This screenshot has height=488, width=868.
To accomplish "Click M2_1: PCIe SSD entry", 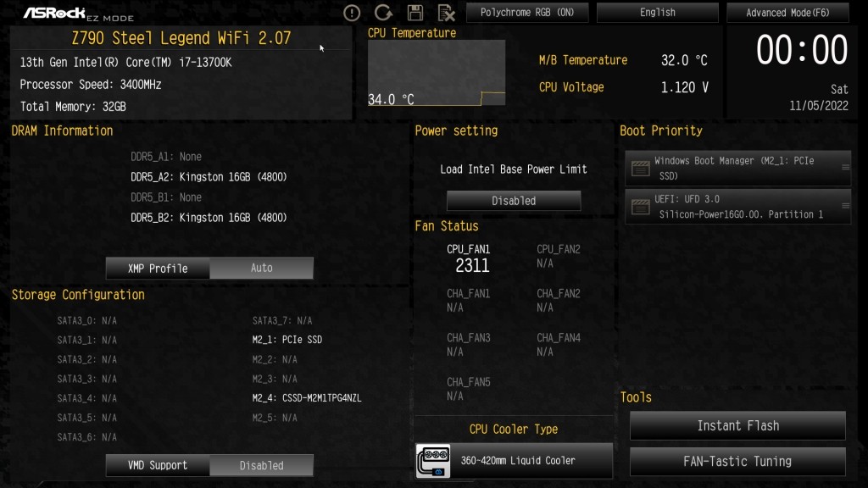I will coord(287,340).
